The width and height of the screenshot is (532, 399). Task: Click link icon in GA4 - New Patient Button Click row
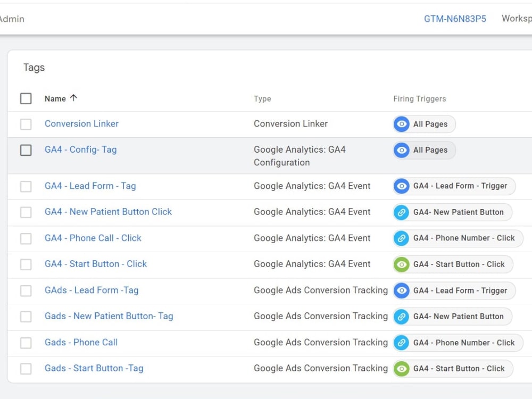point(401,212)
